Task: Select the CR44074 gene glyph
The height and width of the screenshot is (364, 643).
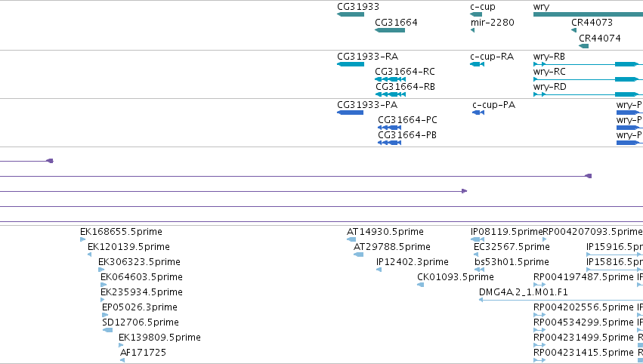Action: tap(583, 46)
